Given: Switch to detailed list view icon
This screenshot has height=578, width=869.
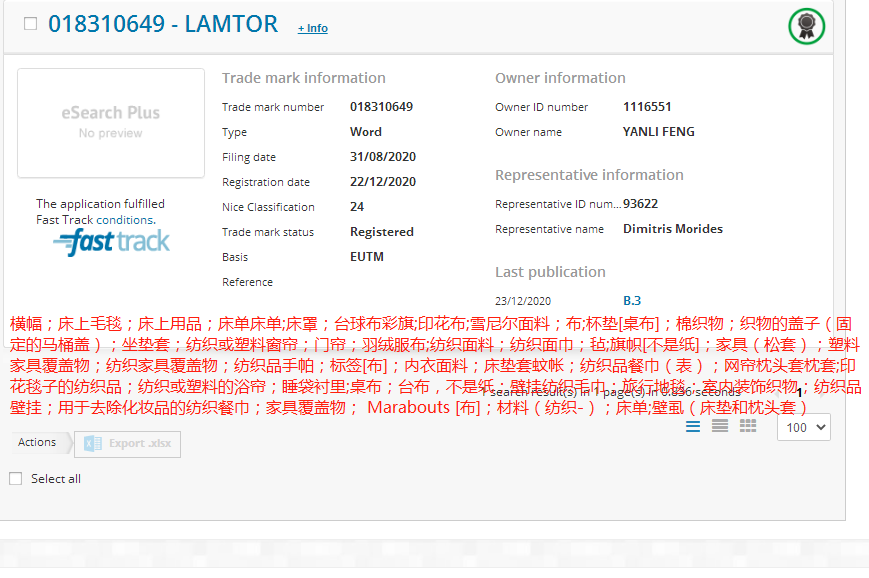Looking at the screenshot, I should coord(694,426).
